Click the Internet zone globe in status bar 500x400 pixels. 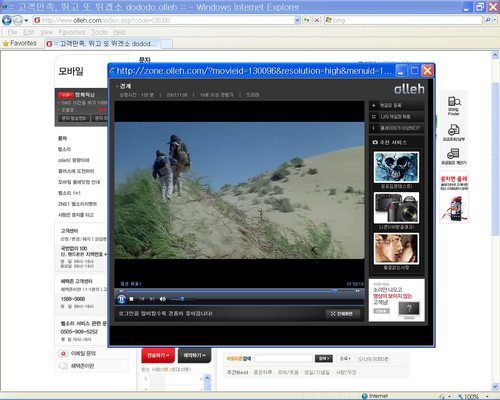pyautogui.click(x=364, y=396)
